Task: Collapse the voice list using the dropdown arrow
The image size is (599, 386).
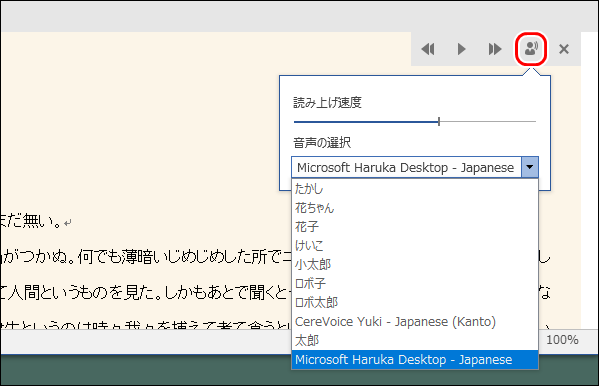Action: tap(529, 167)
